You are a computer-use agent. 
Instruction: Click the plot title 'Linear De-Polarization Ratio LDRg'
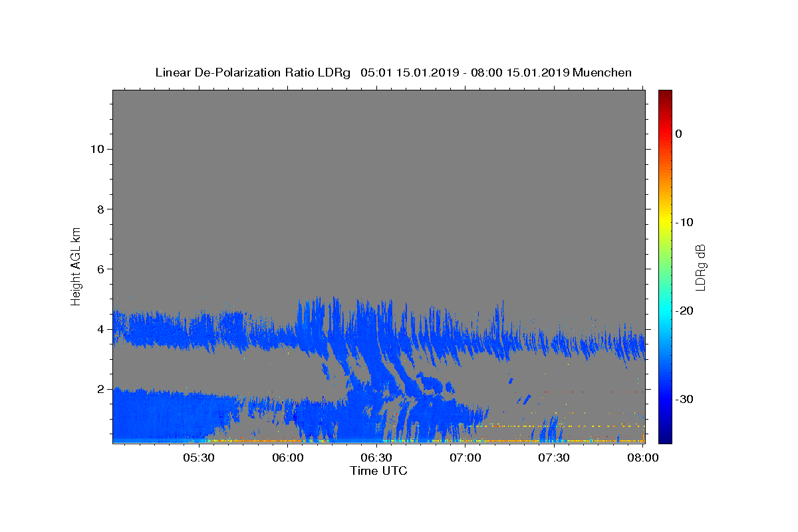(x=252, y=72)
